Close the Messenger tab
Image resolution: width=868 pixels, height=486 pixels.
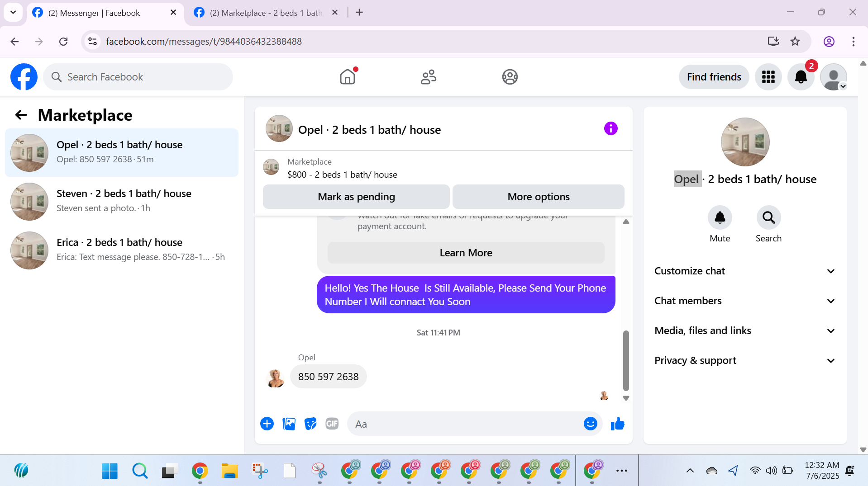[173, 13]
